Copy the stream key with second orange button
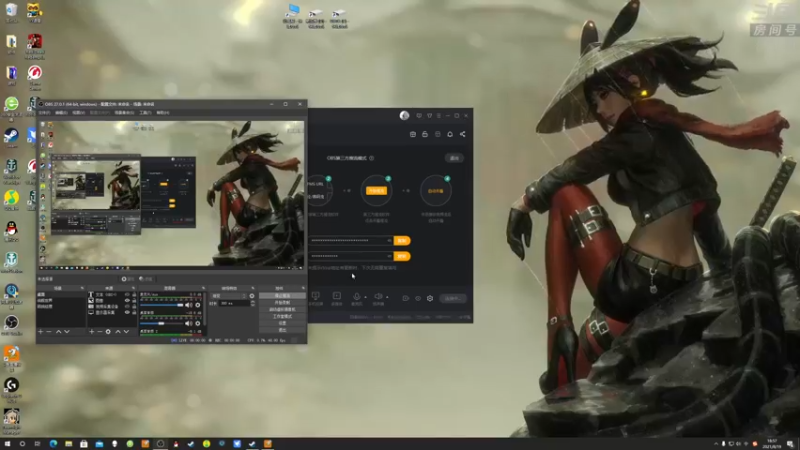This screenshot has width=800, height=450. click(x=402, y=256)
